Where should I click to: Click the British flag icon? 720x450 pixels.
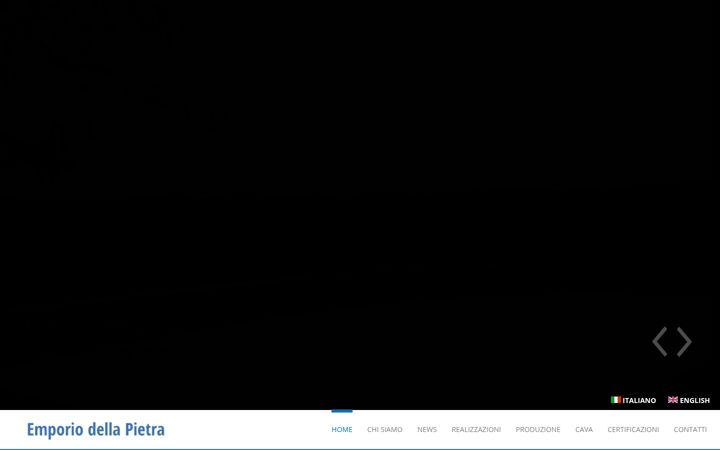673,400
